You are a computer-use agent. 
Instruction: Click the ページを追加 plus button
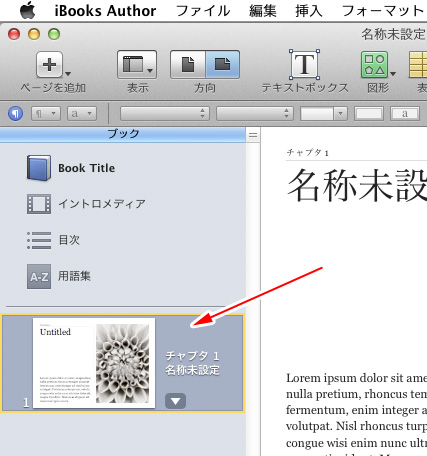49,65
